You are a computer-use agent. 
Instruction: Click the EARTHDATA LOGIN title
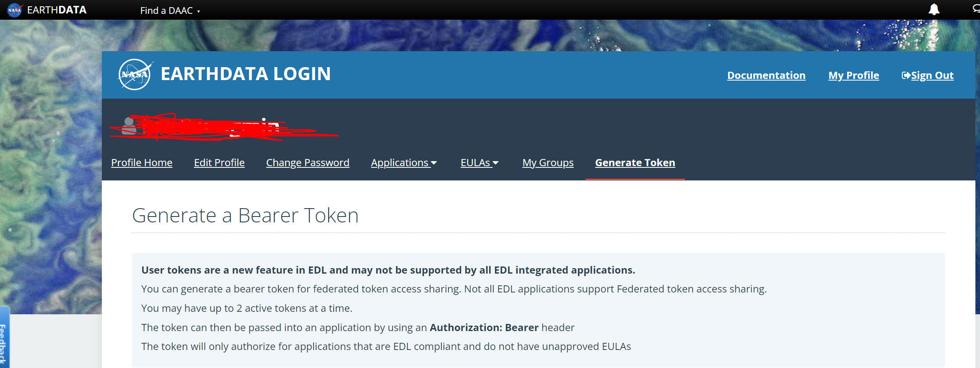tap(246, 74)
